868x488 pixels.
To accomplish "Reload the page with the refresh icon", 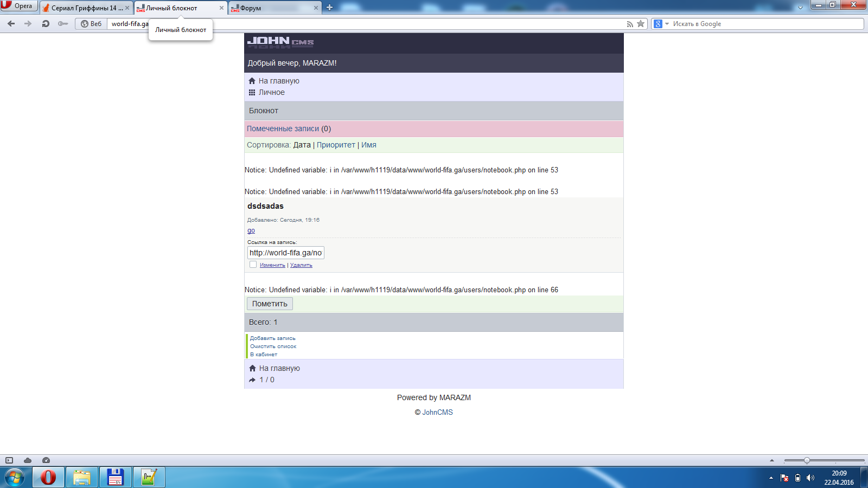I will pyautogui.click(x=46, y=24).
